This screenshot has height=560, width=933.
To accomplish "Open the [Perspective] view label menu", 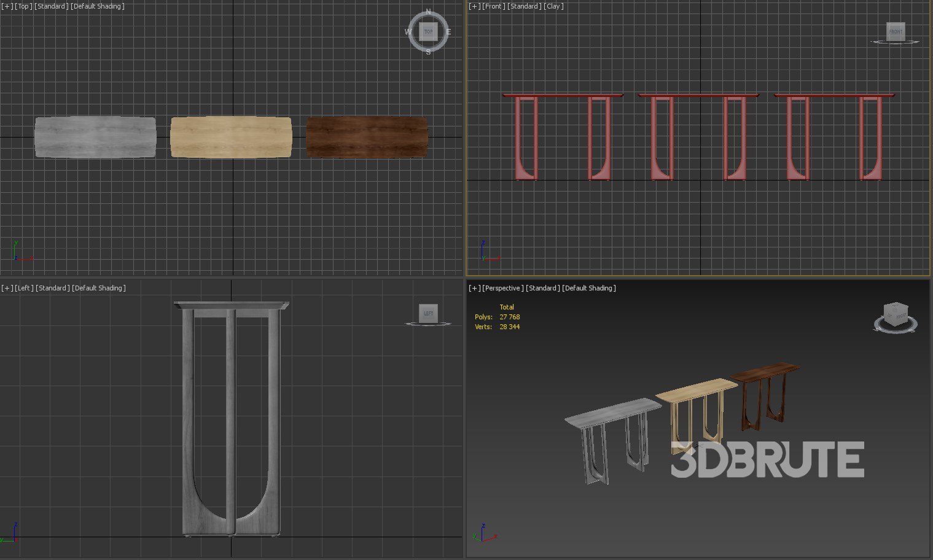I will (503, 288).
